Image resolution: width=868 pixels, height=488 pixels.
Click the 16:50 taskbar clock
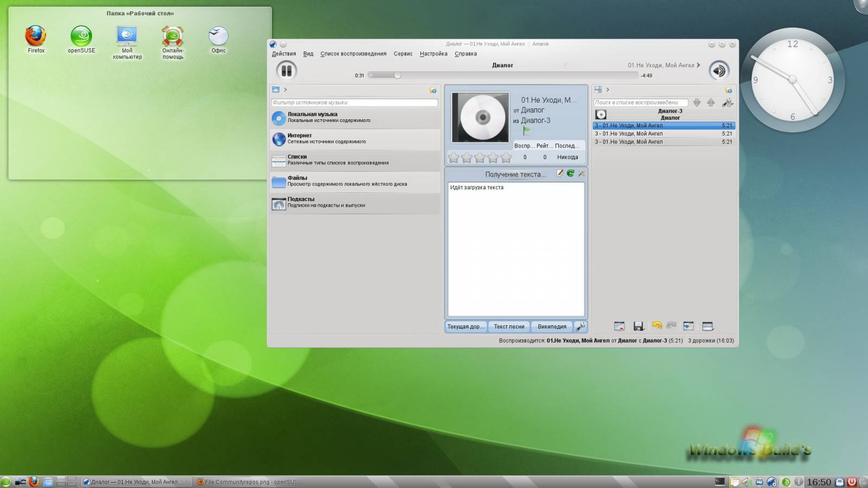pyautogui.click(x=819, y=482)
